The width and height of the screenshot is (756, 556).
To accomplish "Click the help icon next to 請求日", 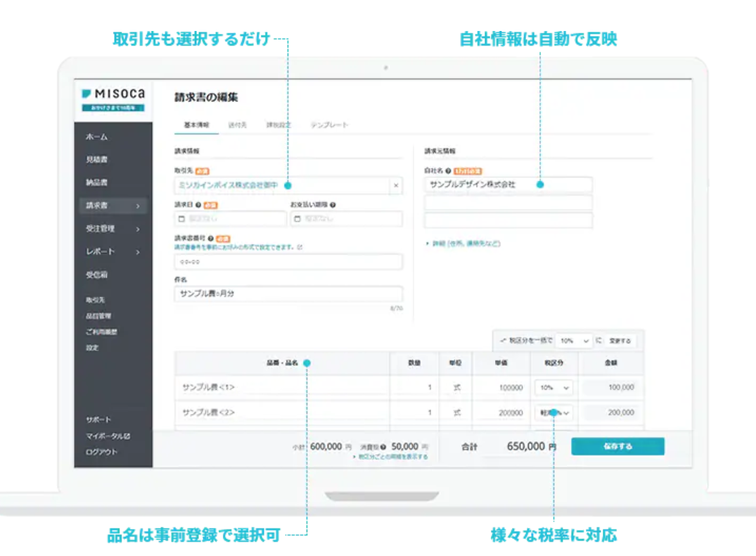I will [x=198, y=205].
